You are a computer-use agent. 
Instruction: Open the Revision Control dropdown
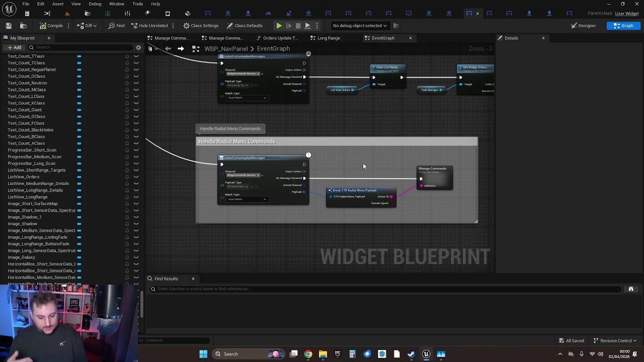[615, 341]
